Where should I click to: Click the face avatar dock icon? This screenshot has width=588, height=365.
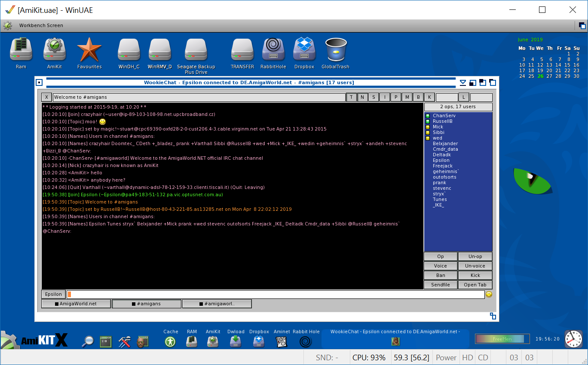coord(142,341)
